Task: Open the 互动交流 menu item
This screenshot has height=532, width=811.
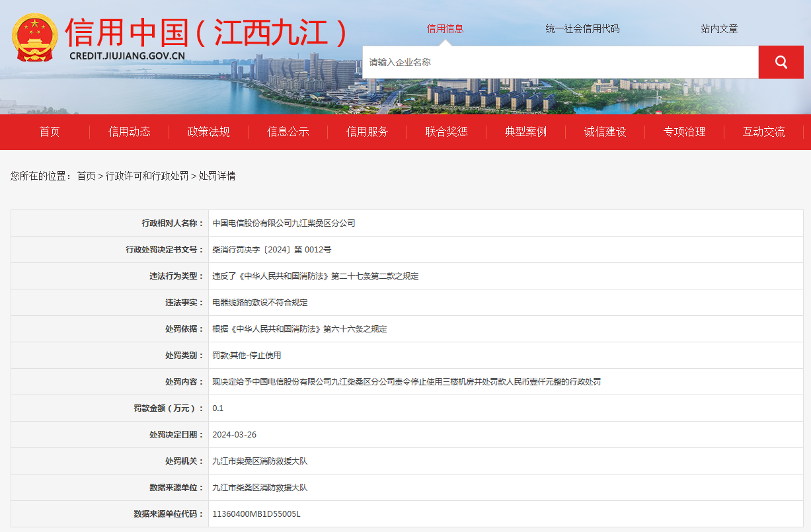Action: 764,132
